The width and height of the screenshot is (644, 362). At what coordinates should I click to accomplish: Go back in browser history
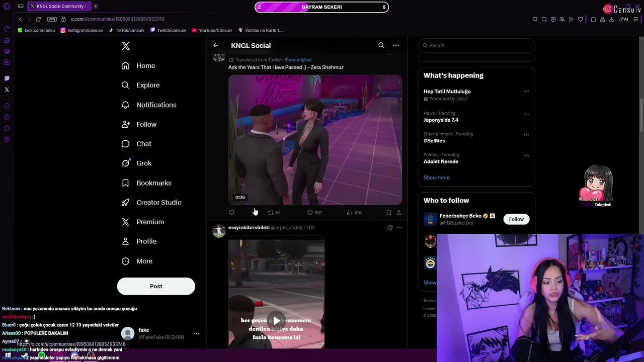pyautogui.click(x=20, y=19)
